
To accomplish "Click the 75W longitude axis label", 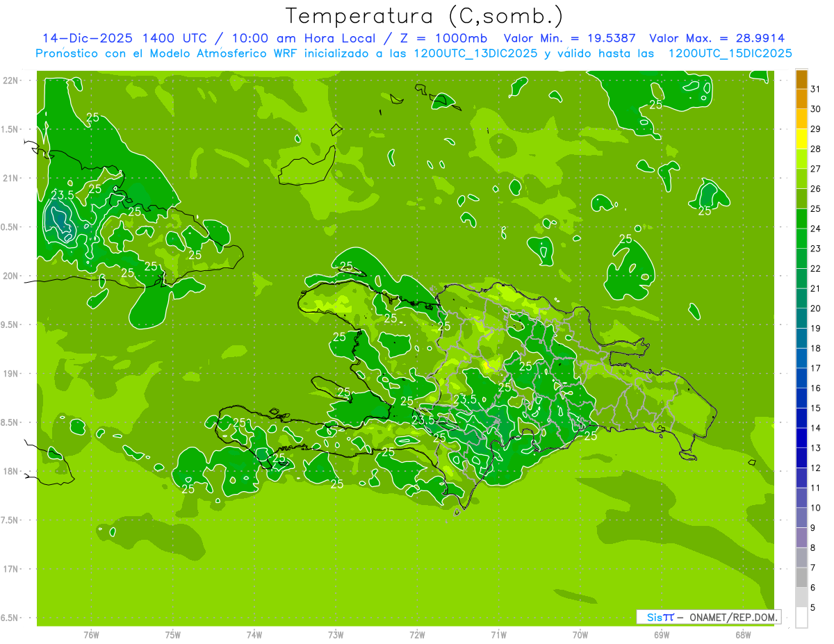I will pos(172,635).
